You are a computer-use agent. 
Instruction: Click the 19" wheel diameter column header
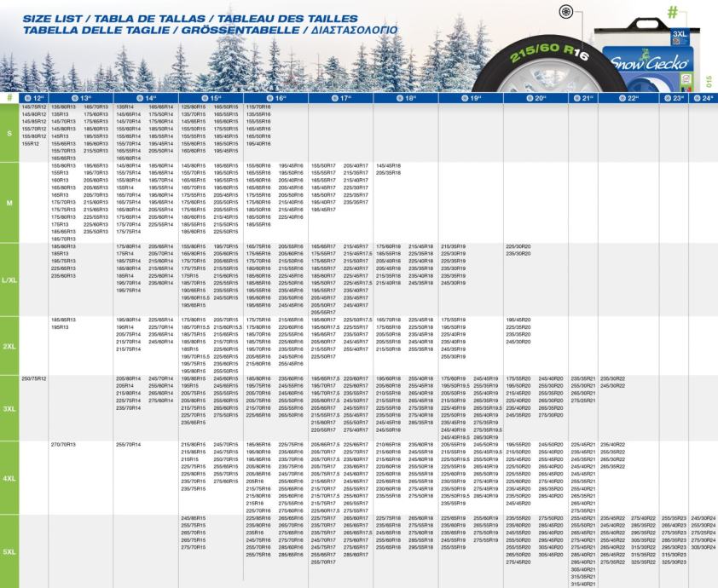click(472, 98)
